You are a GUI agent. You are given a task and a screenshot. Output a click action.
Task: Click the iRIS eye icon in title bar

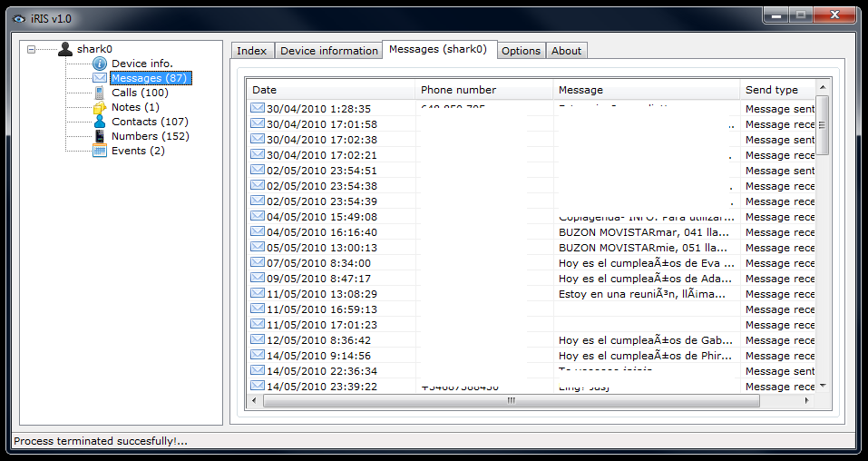pos(19,19)
